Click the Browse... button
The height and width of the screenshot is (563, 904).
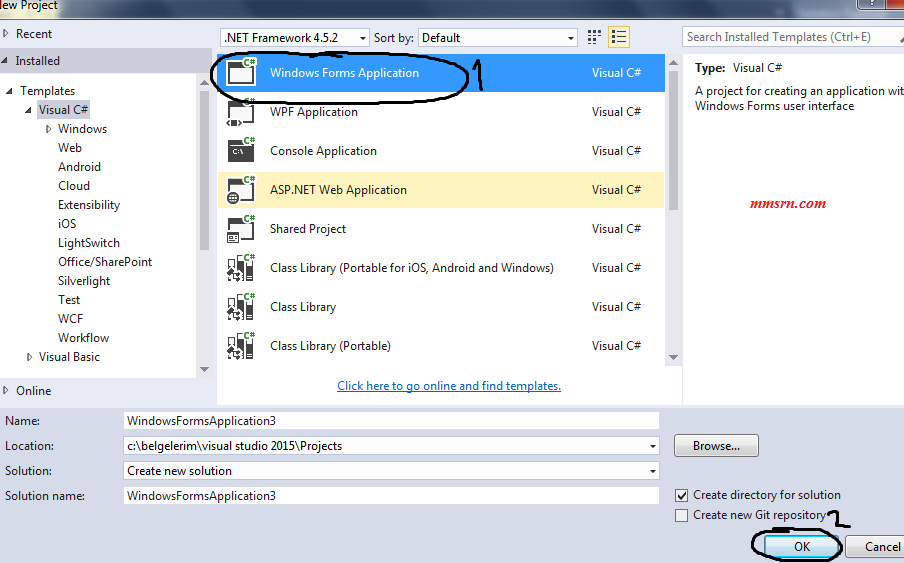click(716, 446)
